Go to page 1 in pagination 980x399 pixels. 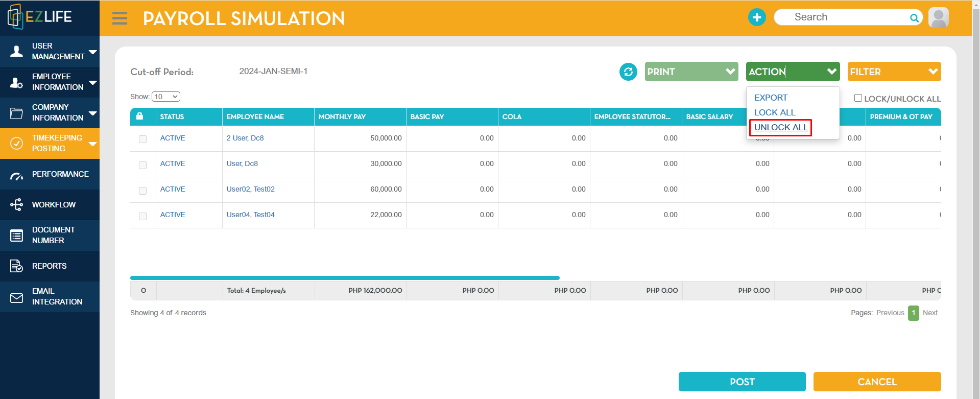(x=914, y=313)
